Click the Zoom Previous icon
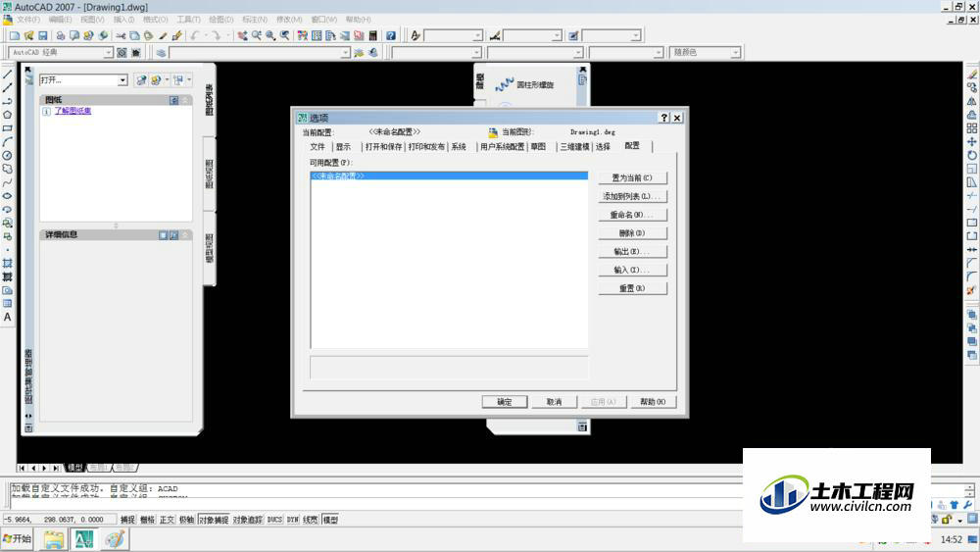The width and height of the screenshot is (980, 552). [x=285, y=35]
